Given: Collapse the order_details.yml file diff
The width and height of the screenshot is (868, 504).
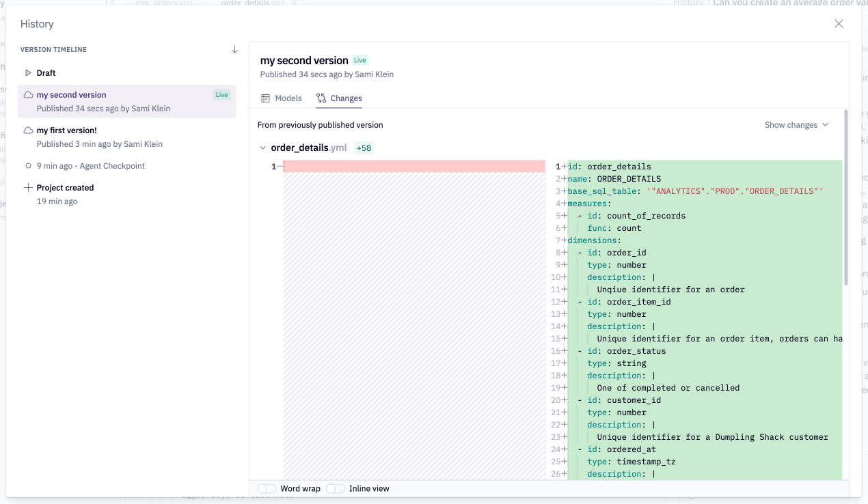Looking at the screenshot, I should pyautogui.click(x=263, y=148).
